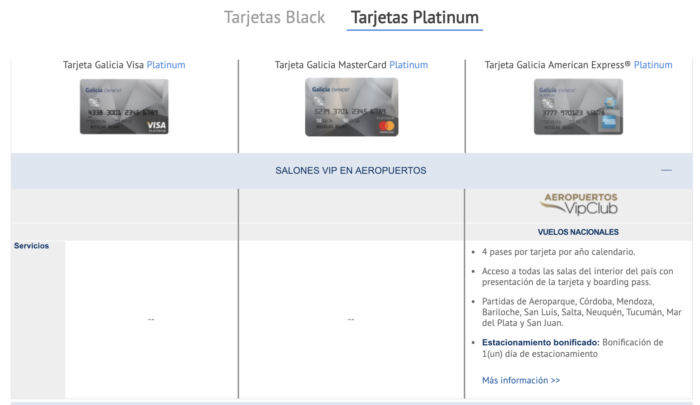Collapse the Salones VIP section minus icon
This screenshot has width=700, height=405.
coord(666,171)
